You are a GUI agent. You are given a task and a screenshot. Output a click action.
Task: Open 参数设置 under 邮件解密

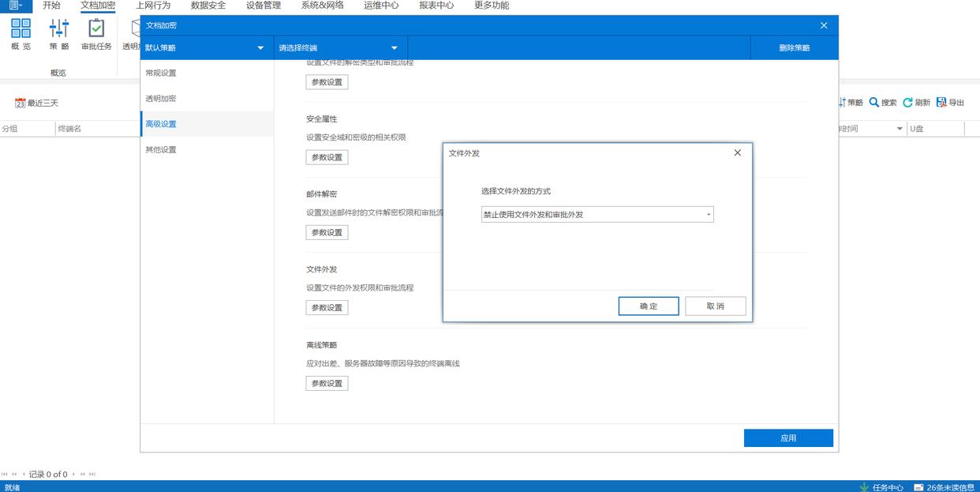tap(327, 232)
